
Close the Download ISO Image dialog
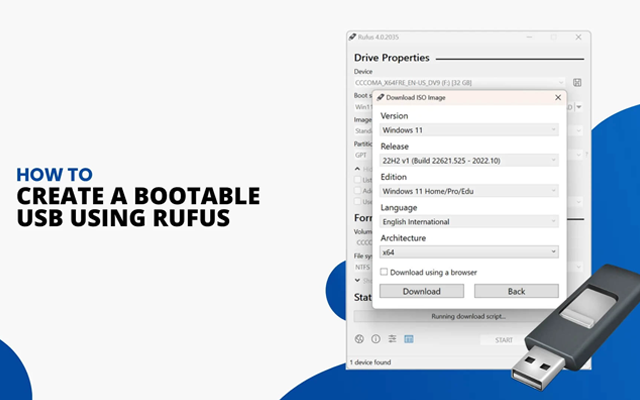click(x=557, y=98)
